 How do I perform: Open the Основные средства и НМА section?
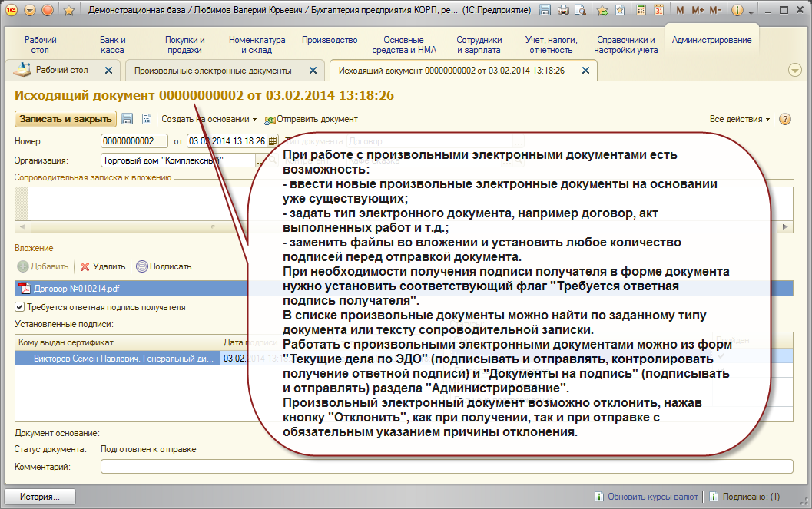[x=404, y=45]
